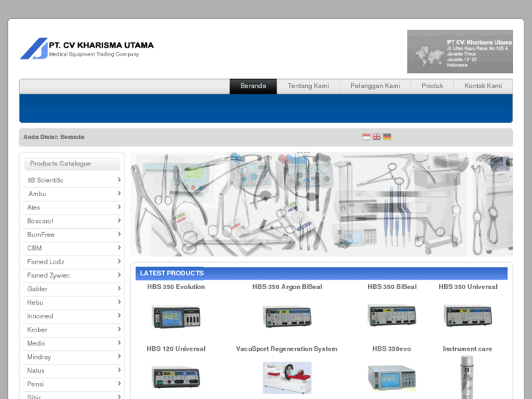Open the HBS 350 BiSeal title link

[392, 287]
